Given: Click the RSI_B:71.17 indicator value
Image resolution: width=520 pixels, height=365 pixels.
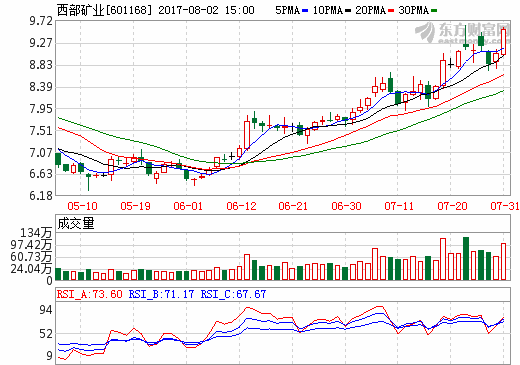Looking at the screenshot, I should [161, 294].
